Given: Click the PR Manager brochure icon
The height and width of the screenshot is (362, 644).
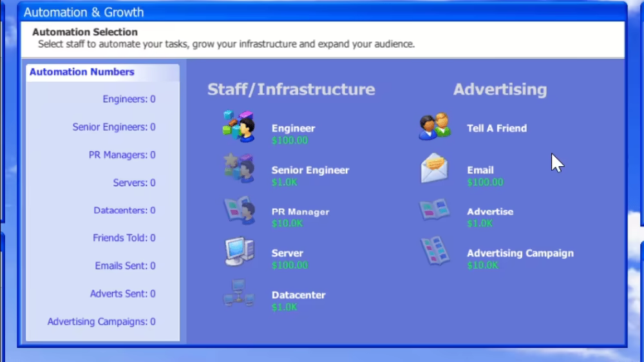Looking at the screenshot, I should 239,211.
